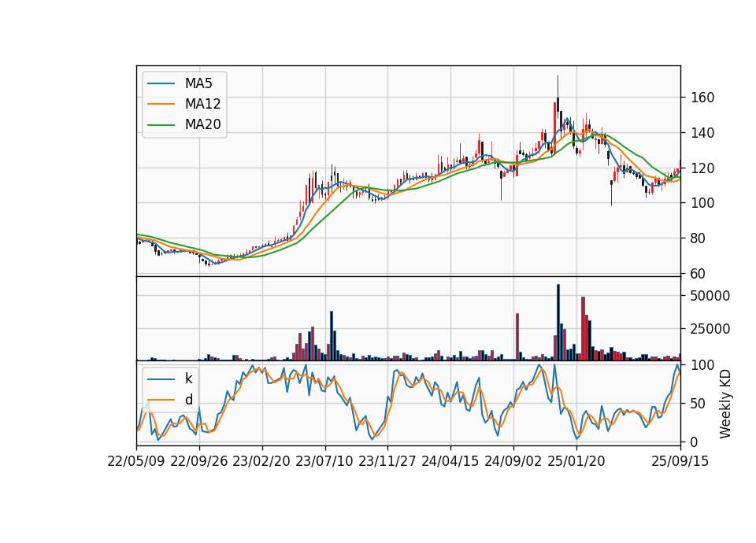Click the 25/01/20 date label
The width and height of the screenshot is (756, 543).
point(576,461)
